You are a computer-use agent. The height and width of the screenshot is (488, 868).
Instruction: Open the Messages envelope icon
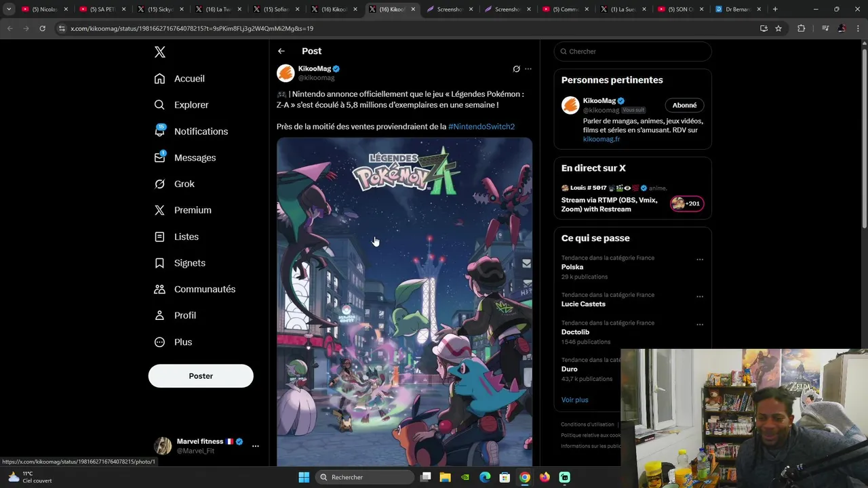pos(159,157)
